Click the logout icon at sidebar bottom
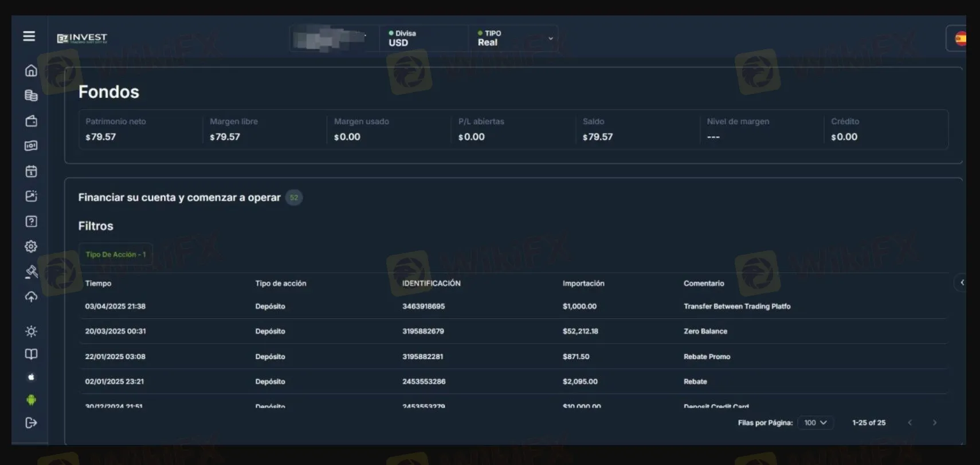This screenshot has height=465, width=980. [x=31, y=423]
